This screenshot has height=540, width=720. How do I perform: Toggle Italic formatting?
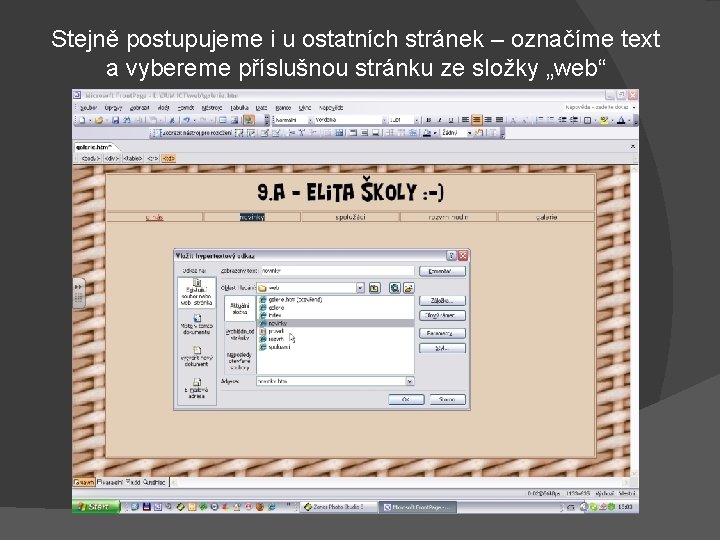click(x=439, y=120)
